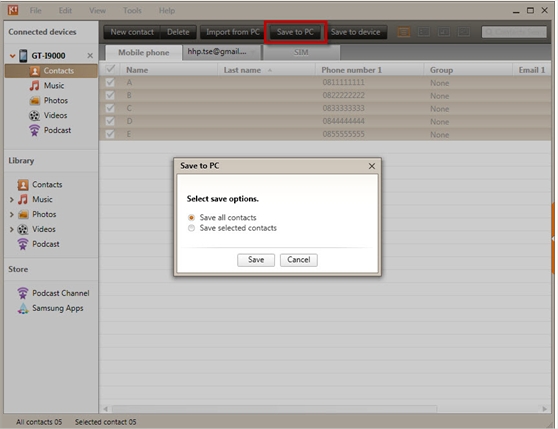Click Save button in dialog

pos(256,260)
